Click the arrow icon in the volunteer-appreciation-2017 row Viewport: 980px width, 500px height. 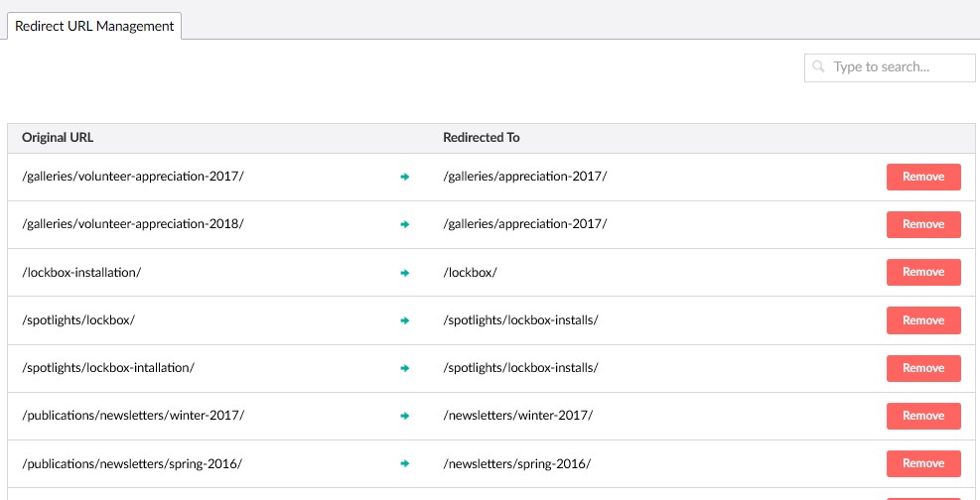pyautogui.click(x=404, y=177)
